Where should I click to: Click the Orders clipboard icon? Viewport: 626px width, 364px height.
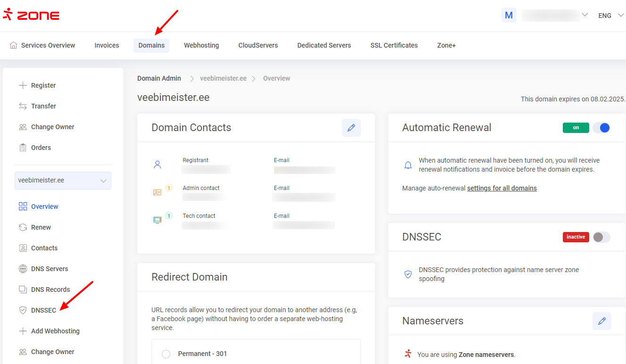point(23,148)
